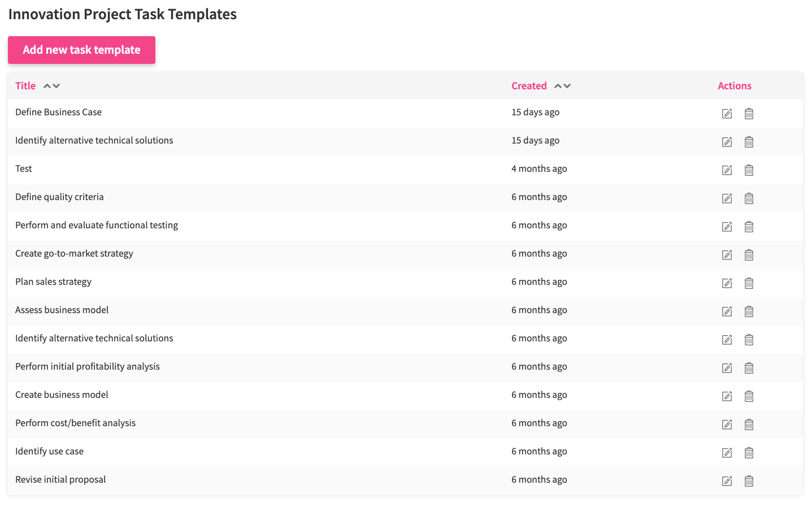Click the Title column header
The width and height of the screenshot is (812, 507).
[25, 86]
